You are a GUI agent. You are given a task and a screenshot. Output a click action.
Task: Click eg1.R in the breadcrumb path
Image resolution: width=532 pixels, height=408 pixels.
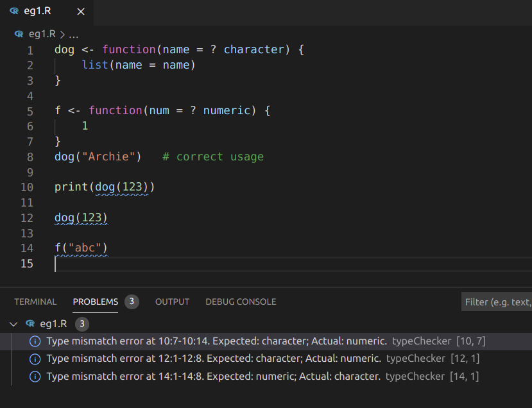click(42, 34)
